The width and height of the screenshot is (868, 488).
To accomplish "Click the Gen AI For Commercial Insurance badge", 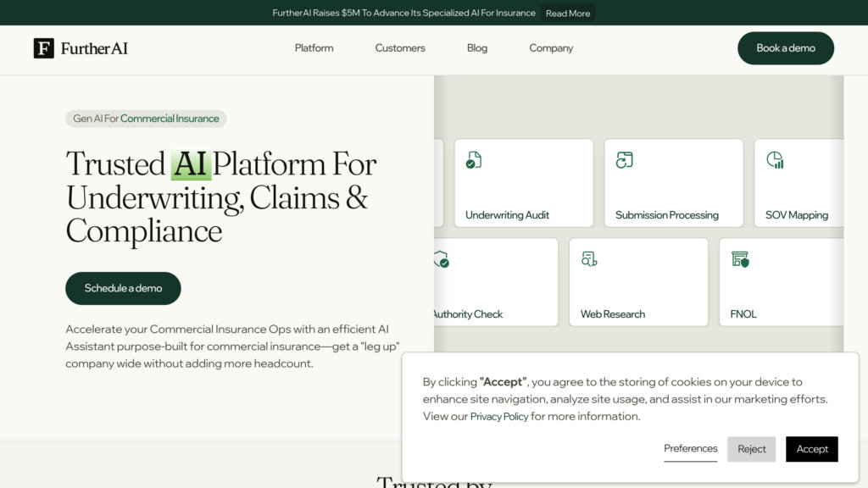I will [146, 119].
